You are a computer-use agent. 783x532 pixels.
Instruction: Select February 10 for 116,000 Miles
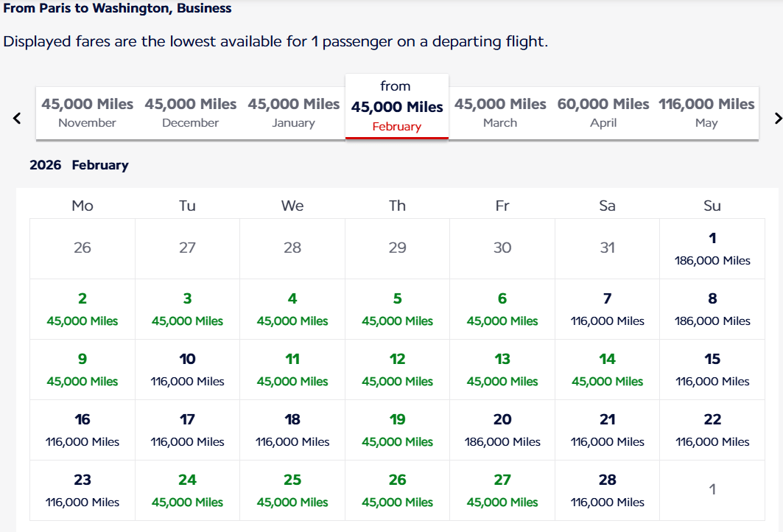[187, 370]
